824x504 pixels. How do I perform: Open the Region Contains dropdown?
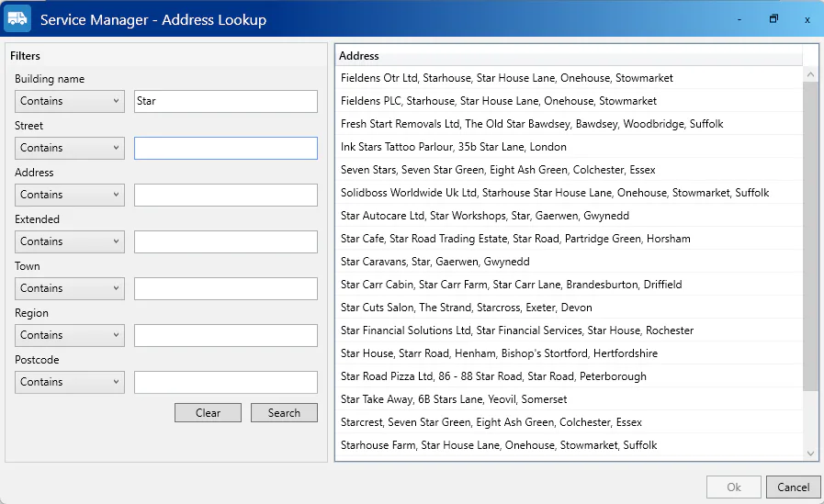point(70,335)
